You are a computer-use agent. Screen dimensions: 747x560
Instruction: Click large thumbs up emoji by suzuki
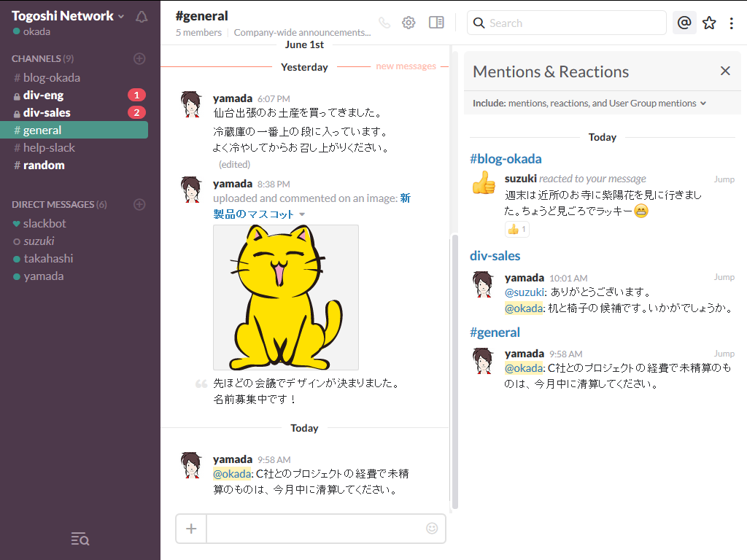point(484,183)
